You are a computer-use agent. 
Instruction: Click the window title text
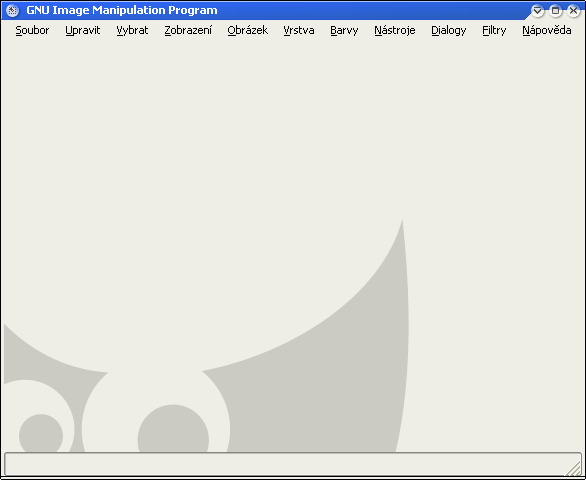(x=122, y=10)
